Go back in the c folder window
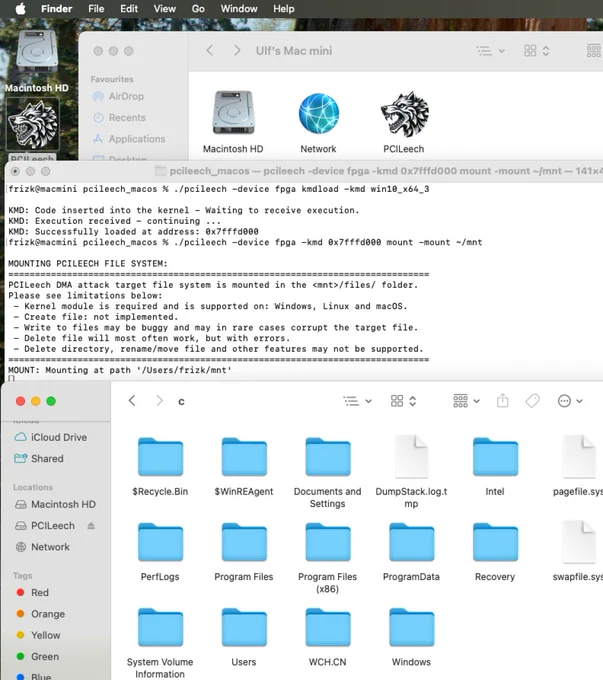The image size is (603, 680). click(132, 401)
